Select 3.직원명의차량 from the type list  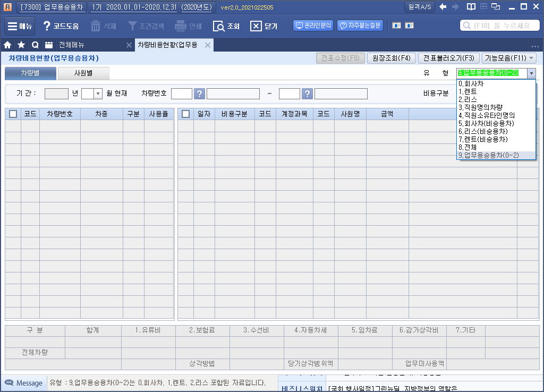(x=480, y=107)
